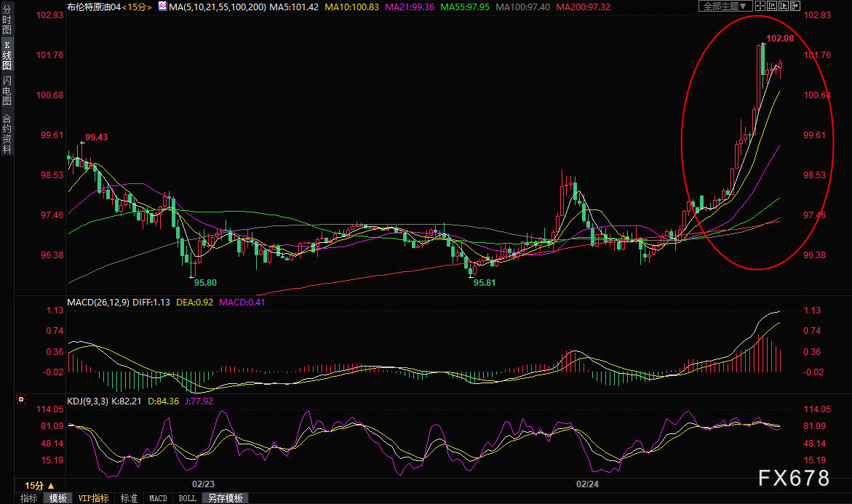Click the MA indicator chart icon
Screen dimensions: 852x504
tap(162, 6)
